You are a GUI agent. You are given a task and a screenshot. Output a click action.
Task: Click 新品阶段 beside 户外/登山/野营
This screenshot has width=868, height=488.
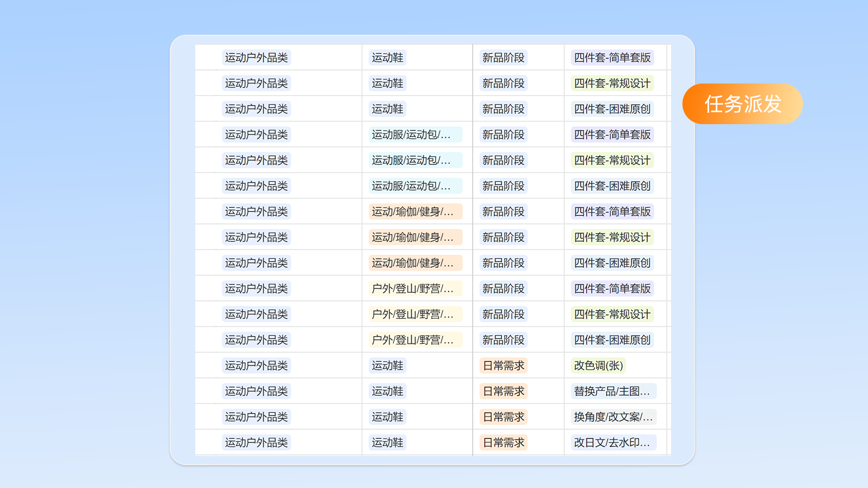pos(502,288)
